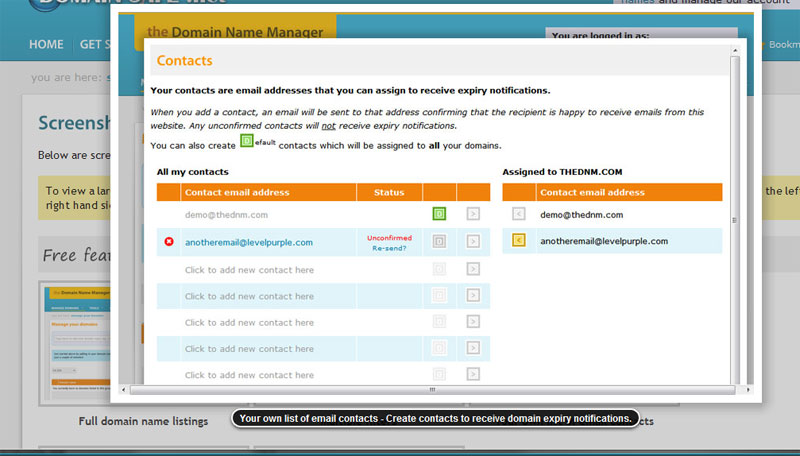Toggle default icon in second empty contact row
Image resolution: width=800 pixels, height=456 pixels.
click(439, 296)
